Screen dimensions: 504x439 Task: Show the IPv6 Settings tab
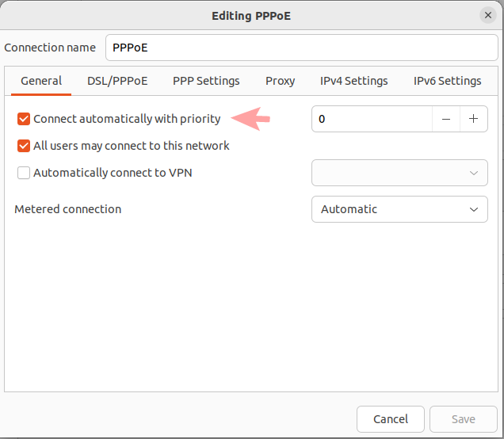tap(447, 81)
